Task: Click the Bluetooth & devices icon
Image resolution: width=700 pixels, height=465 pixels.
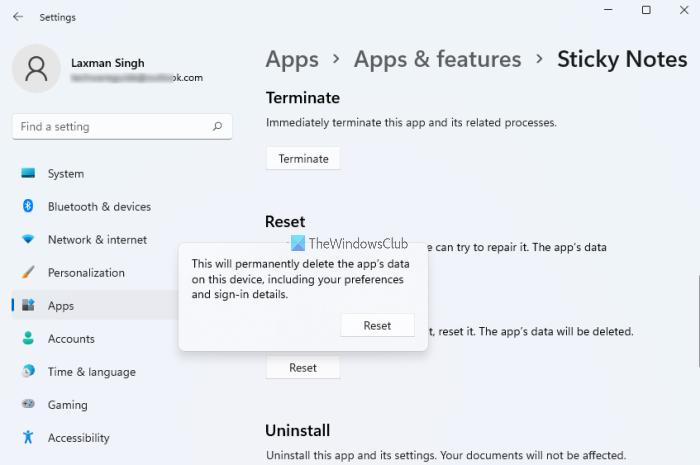Action: coord(28,207)
